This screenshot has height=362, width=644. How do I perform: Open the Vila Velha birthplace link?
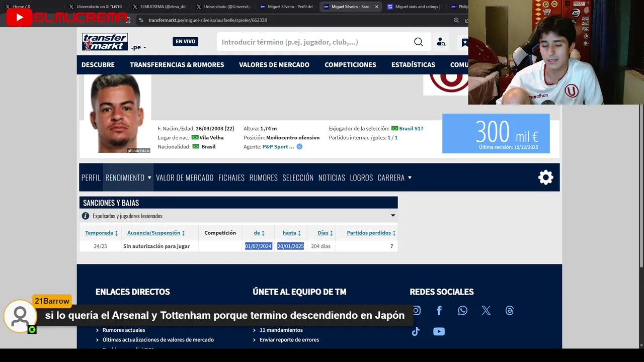point(211,138)
